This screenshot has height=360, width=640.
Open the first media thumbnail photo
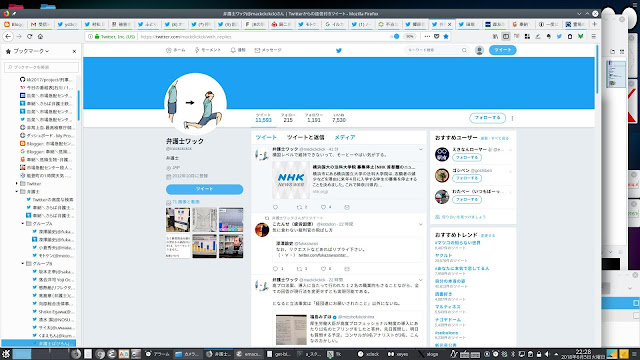click(x=178, y=220)
